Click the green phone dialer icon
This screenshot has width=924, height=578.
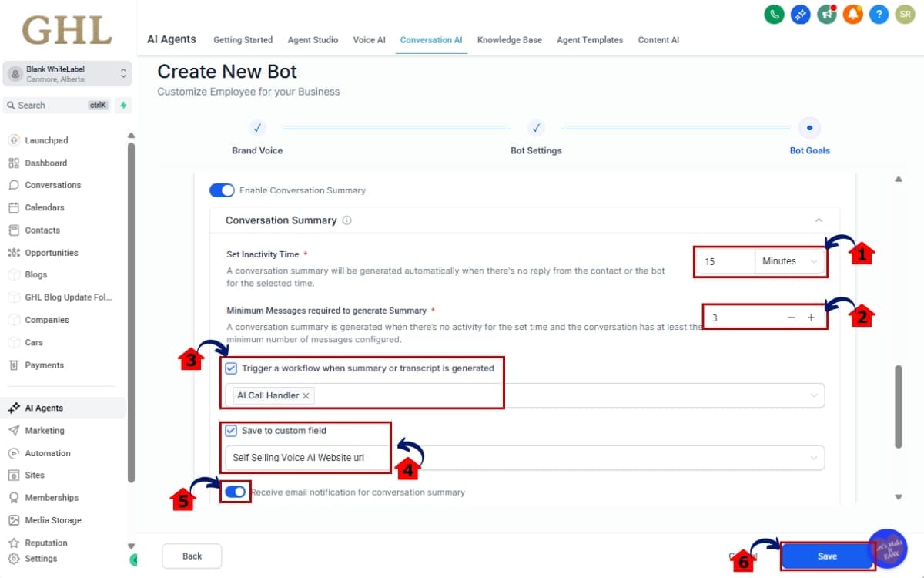coord(774,14)
